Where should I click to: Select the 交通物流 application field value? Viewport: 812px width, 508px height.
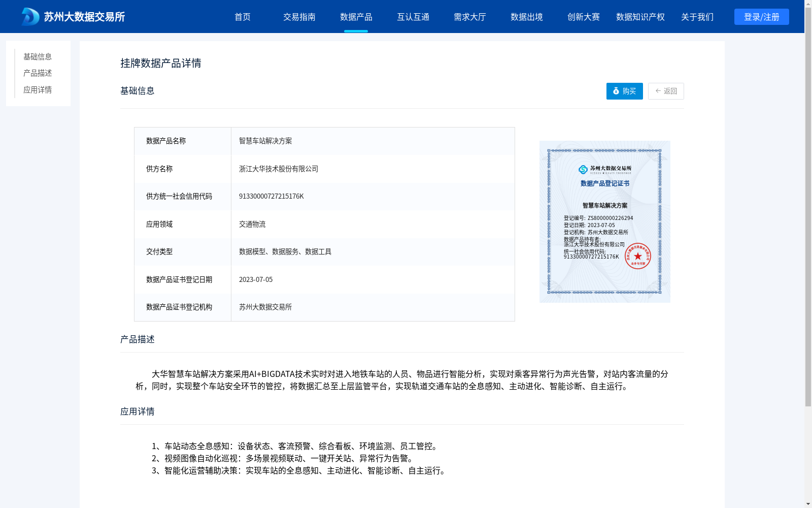[252, 224]
